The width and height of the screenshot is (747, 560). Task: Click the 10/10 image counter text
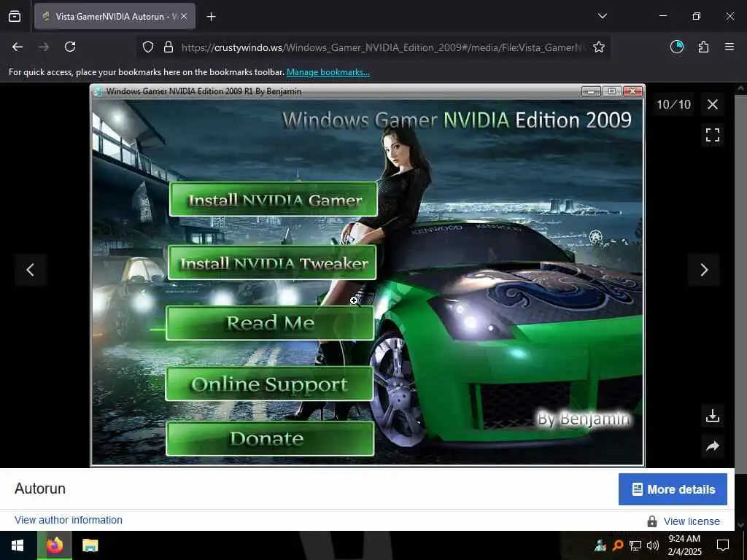coord(673,104)
